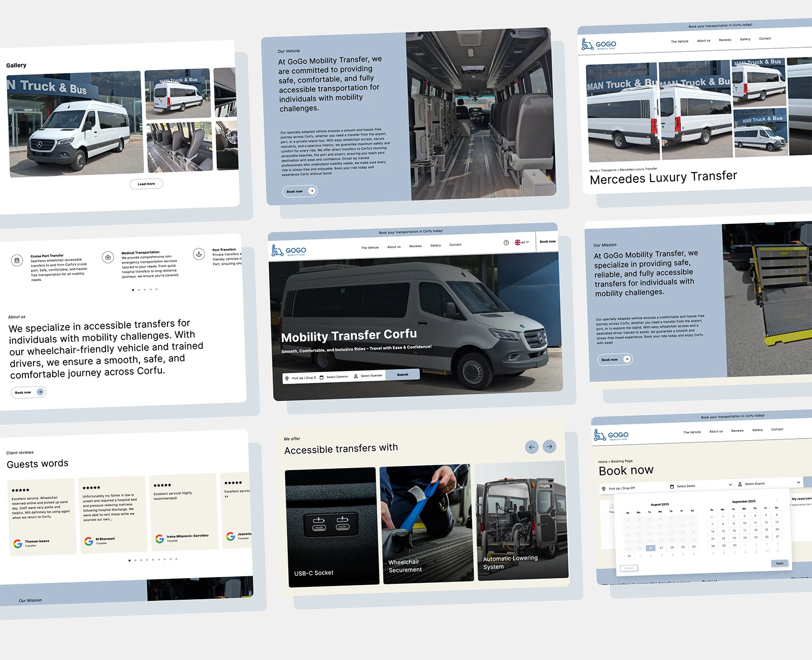Click the Cruise Port Transfer service icon
812x660 pixels.
(x=17, y=260)
